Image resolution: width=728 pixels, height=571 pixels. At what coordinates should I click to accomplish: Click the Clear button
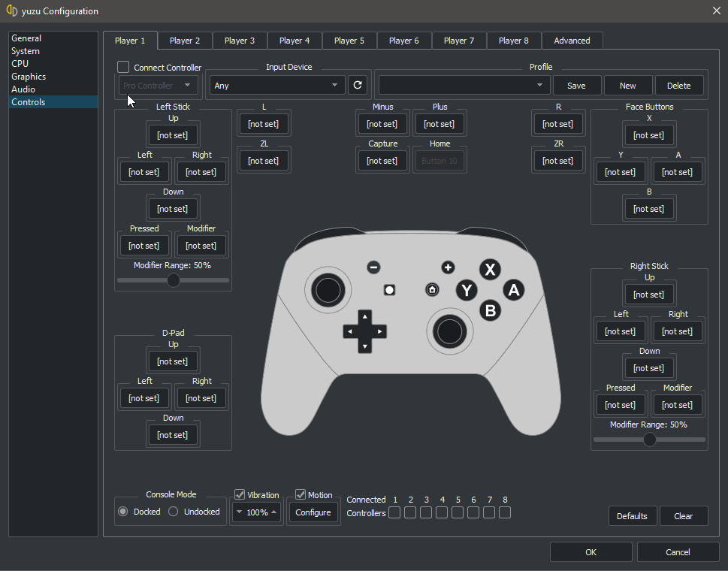pos(684,515)
